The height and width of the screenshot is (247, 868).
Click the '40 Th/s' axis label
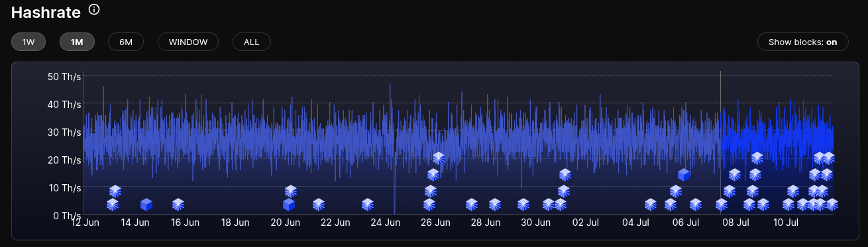(64, 105)
